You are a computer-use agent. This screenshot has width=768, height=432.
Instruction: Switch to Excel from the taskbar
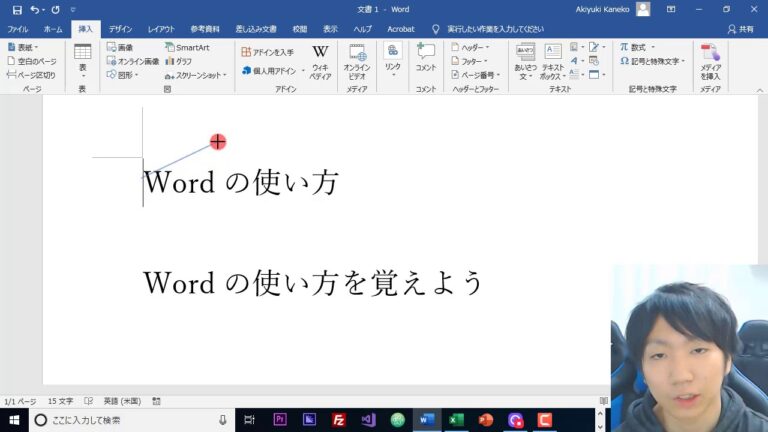tap(456, 420)
